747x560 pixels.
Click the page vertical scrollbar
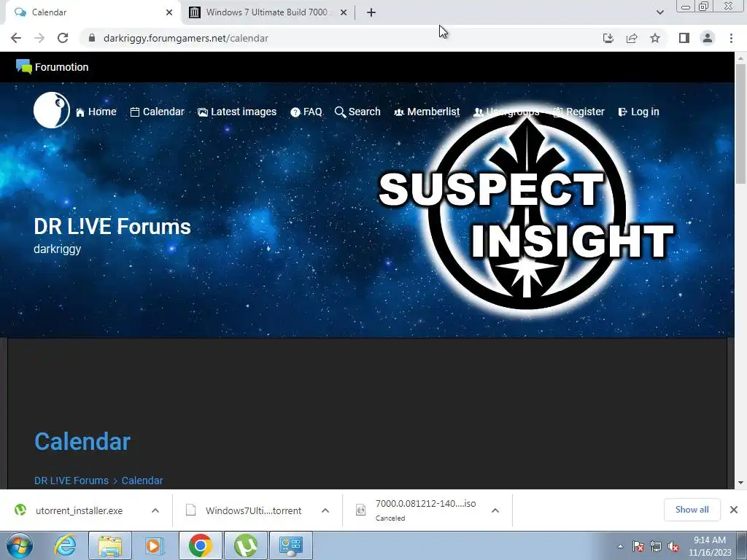point(740,124)
